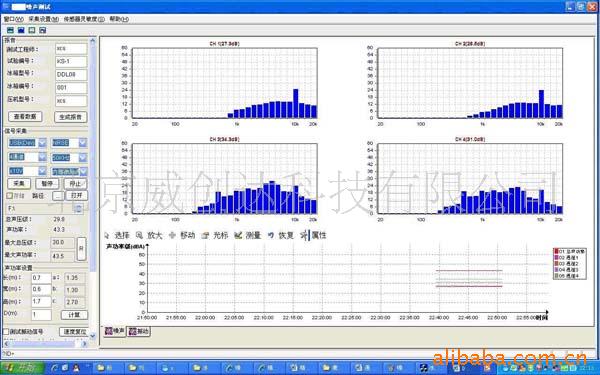Enable the 光标 cursor tool
The width and height of the screenshot is (600, 375).
point(215,235)
